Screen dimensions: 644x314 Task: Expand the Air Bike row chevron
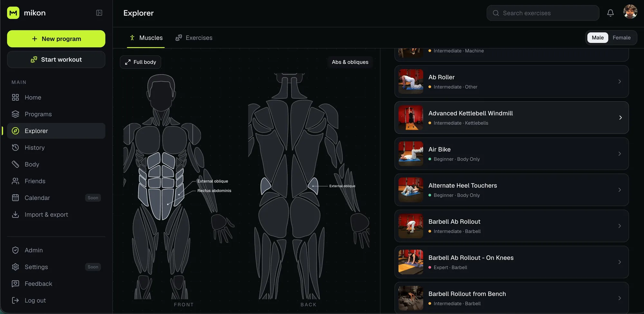[620, 154]
